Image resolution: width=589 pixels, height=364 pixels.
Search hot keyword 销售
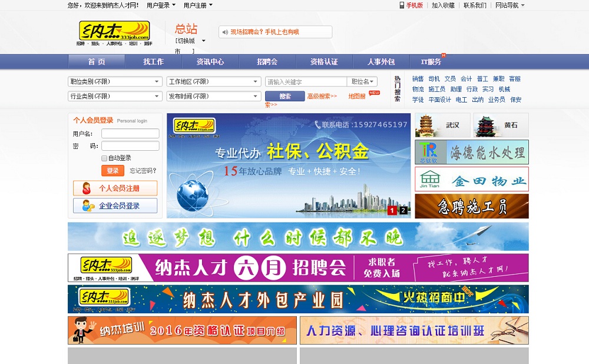(x=418, y=79)
